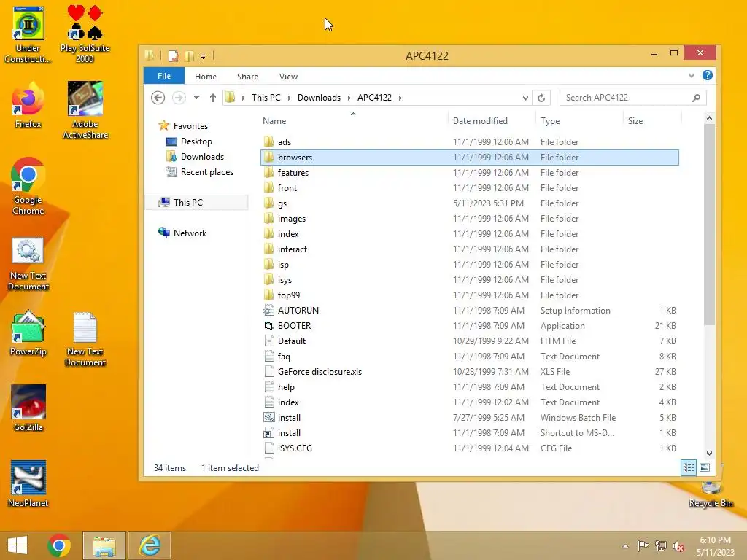Go up one folder level
The width and height of the screenshot is (747, 560).
click(x=213, y=98)
